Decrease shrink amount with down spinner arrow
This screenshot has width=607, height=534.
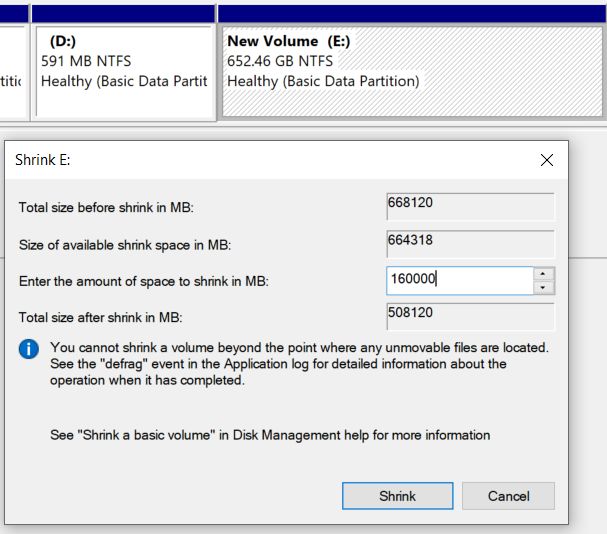click(x=543, y=288)
